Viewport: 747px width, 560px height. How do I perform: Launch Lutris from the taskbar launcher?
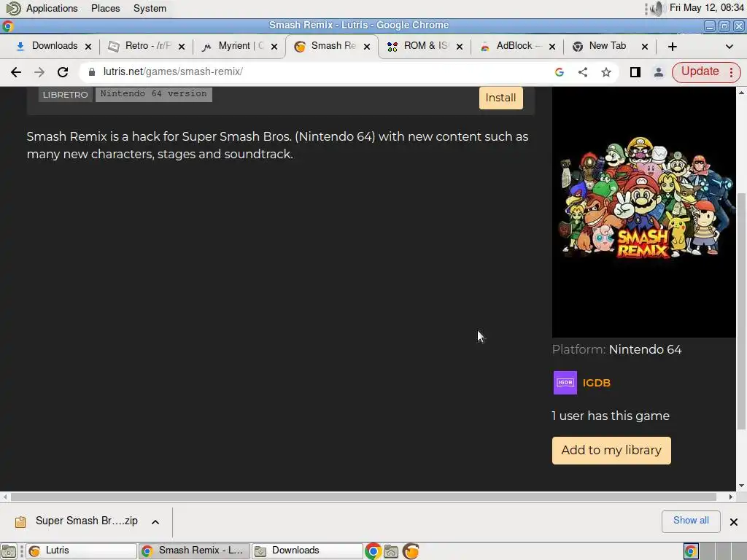click(x=411, y=551)
